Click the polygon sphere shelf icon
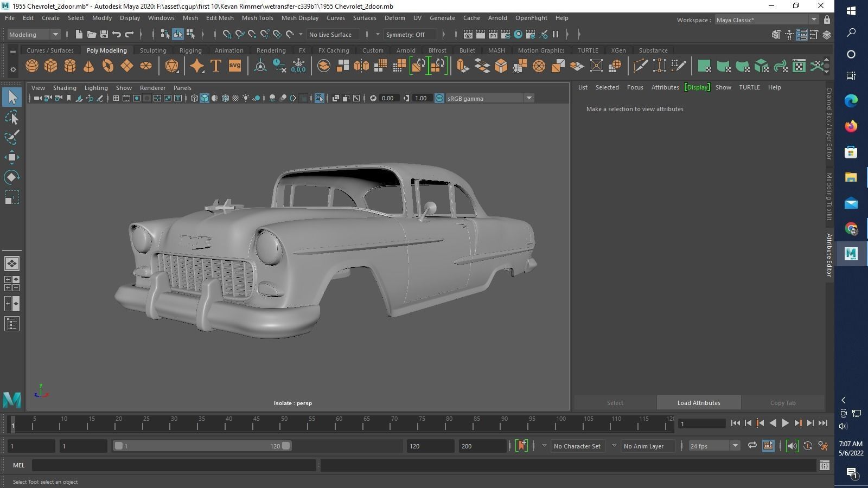 (x=32, y=66)
